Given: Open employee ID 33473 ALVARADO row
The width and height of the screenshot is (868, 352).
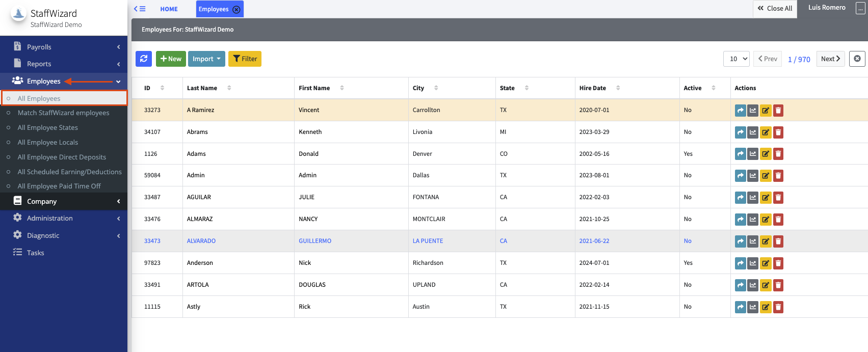Looking at the screenshot, I should point(201,241).
